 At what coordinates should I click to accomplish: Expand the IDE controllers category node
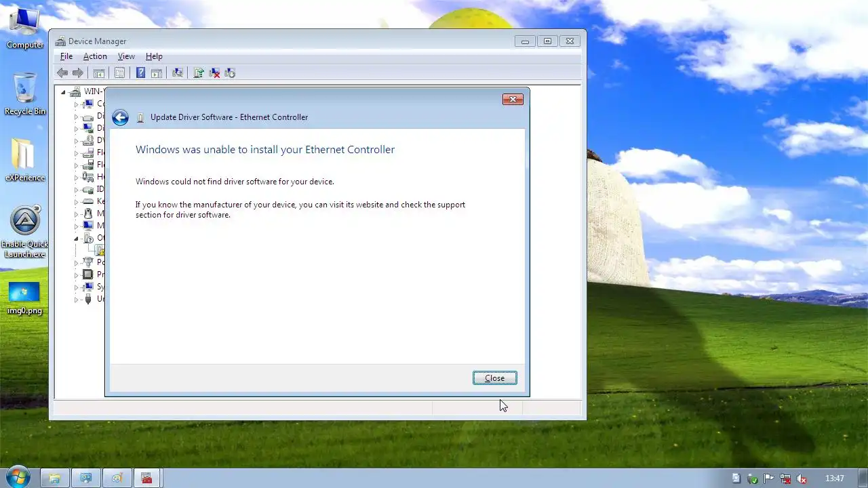tap(77, 189)
